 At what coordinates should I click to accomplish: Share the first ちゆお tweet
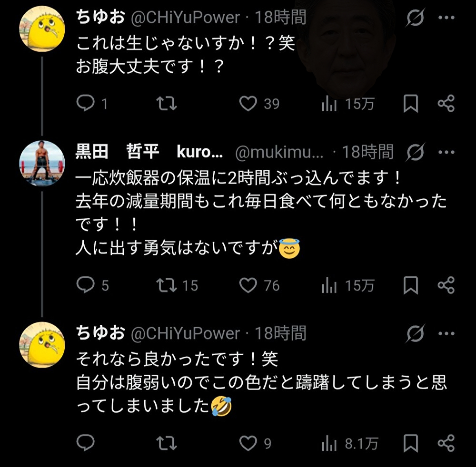click(446, 103)
